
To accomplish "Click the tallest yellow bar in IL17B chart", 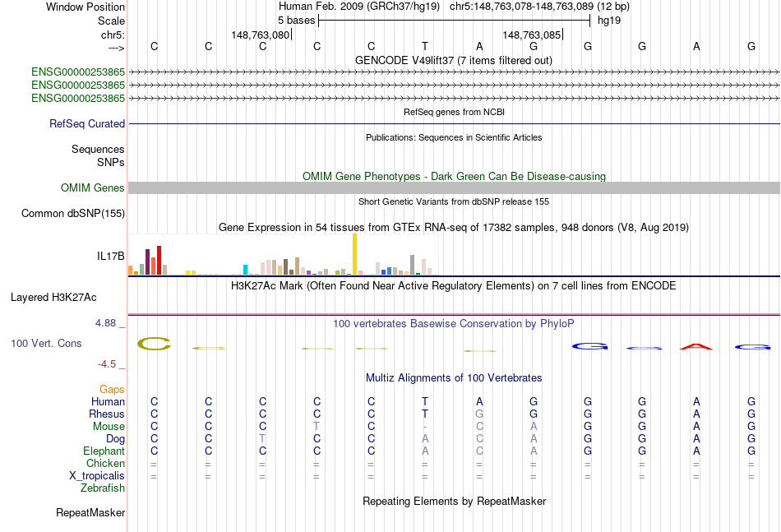I will tap(354, 254).
